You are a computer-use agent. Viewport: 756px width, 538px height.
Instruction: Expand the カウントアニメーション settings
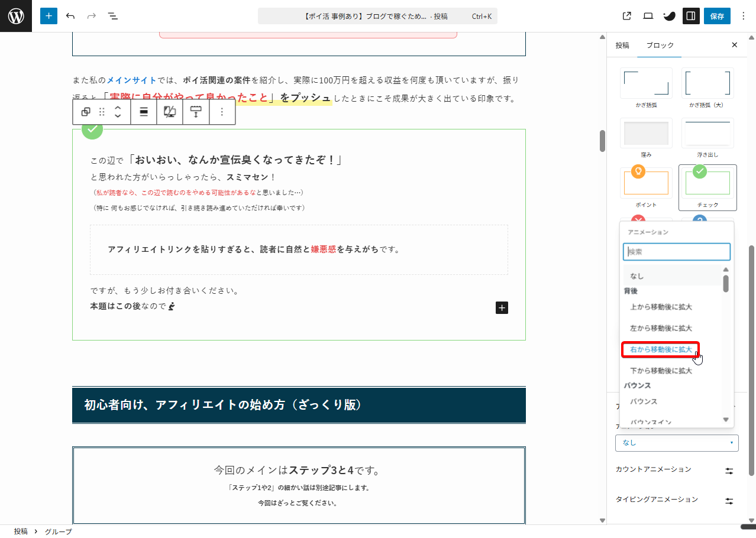[x=729, y=471]
